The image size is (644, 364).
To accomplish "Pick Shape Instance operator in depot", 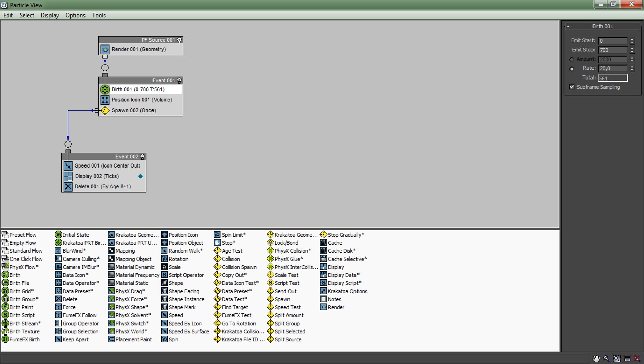I will pos(183,299).
